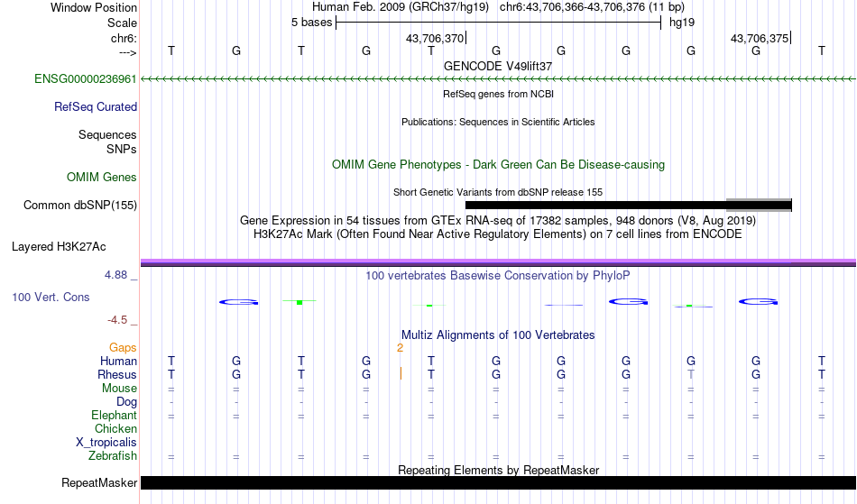Click the 100 Vert. Cons label
This screenshot has width=857, height=504.
point(51,297)
